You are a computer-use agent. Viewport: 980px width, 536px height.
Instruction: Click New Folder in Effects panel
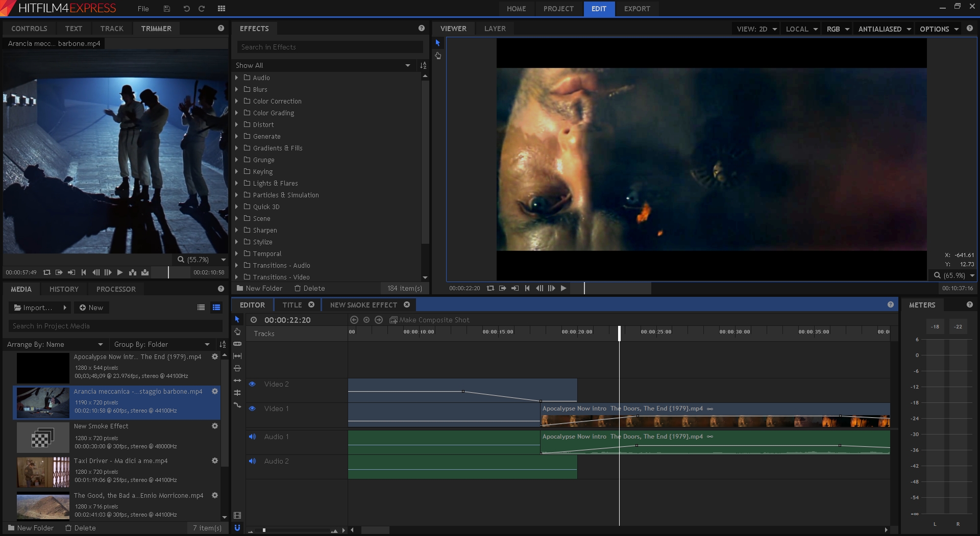[259, 288]
